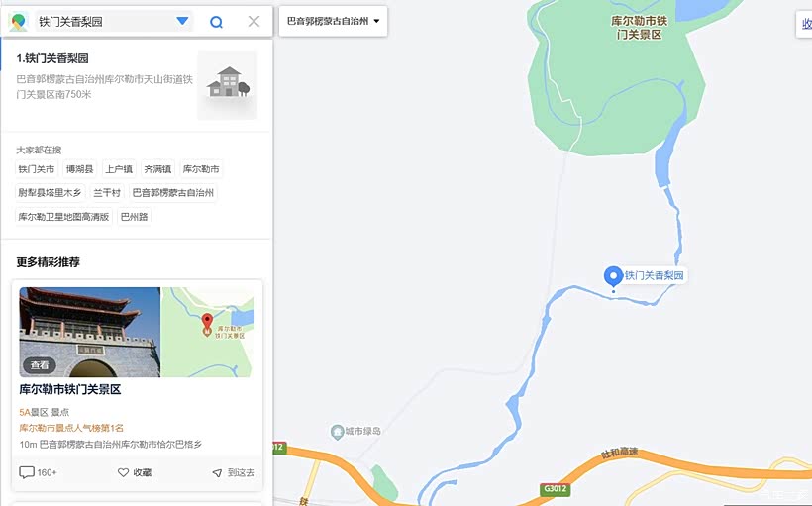The width and height of the screenshot is (812, 506).
Task: Select the 铁门关市 suggestion tag
Action: tap(37, 169)
